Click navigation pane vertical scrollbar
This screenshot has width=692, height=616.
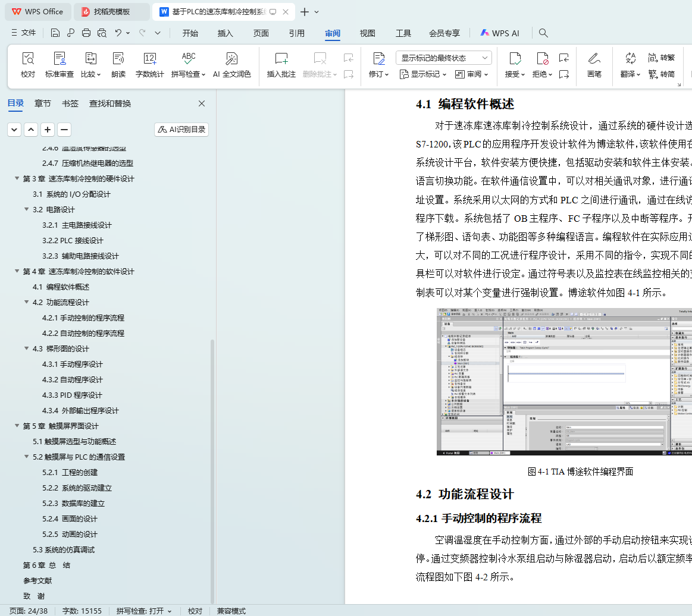(212, 471)
